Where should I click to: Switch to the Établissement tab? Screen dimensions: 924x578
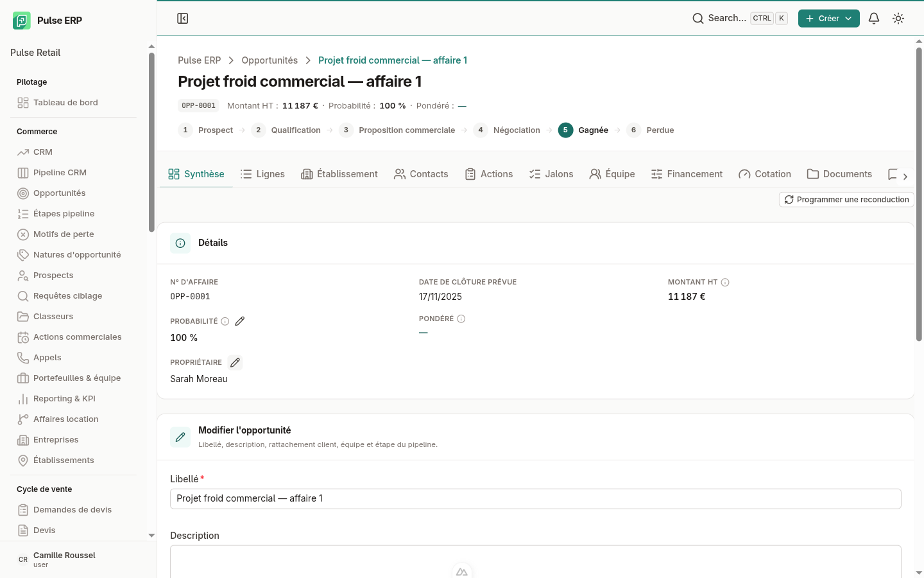339,174
